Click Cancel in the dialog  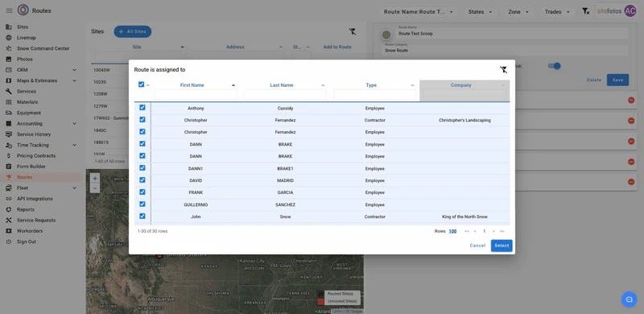pos(477,246)
